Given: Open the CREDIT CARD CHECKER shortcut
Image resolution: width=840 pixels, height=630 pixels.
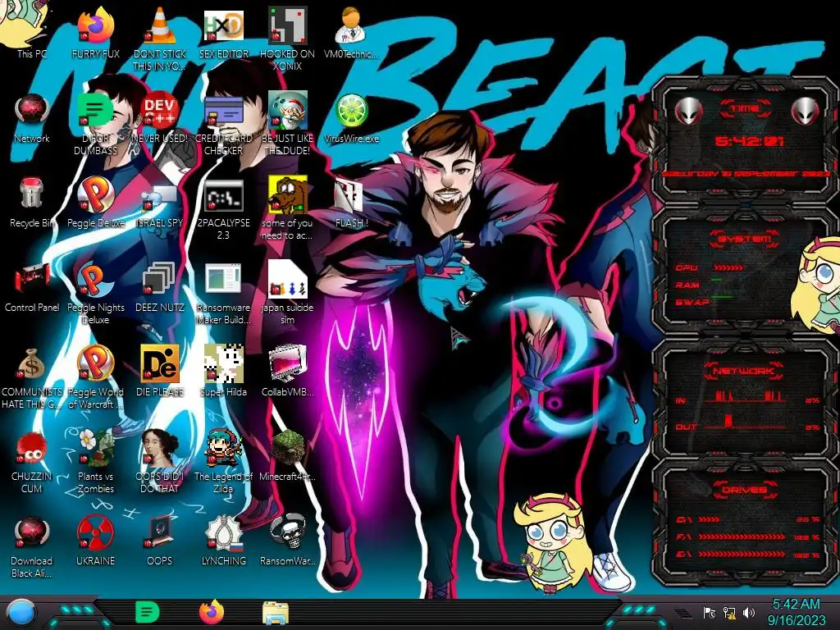Looking at the screenshot, I should tap(223, 123).
